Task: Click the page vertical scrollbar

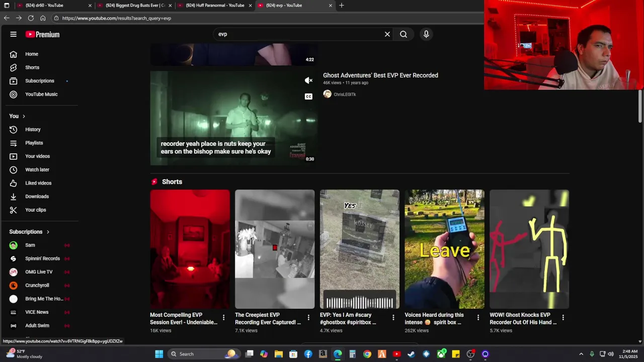Action: pos(640,106)
